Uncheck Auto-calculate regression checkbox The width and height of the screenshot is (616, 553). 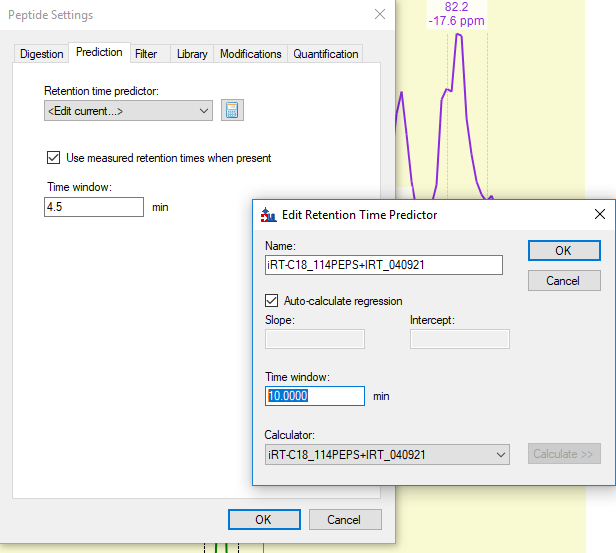click(x=272, y=301)
